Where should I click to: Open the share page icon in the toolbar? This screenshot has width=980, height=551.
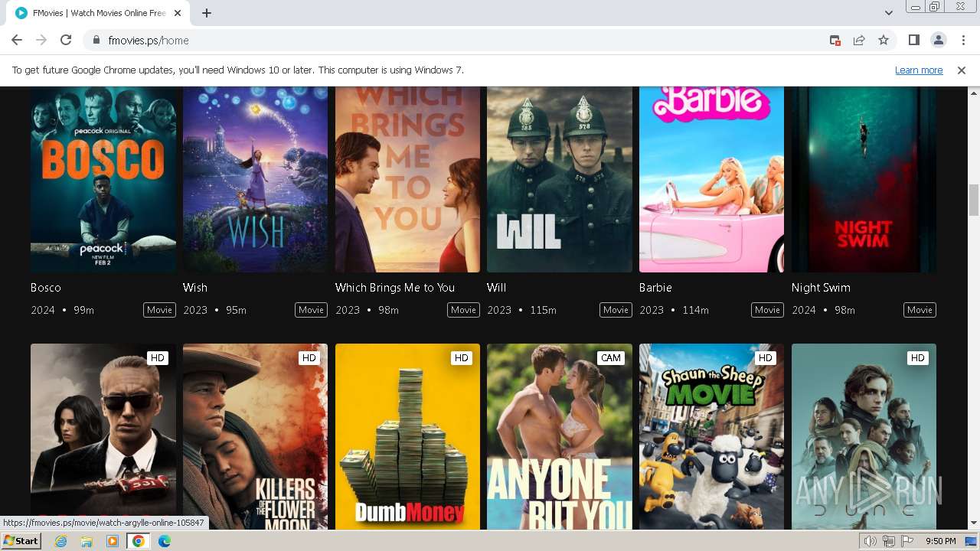[859, 41]
